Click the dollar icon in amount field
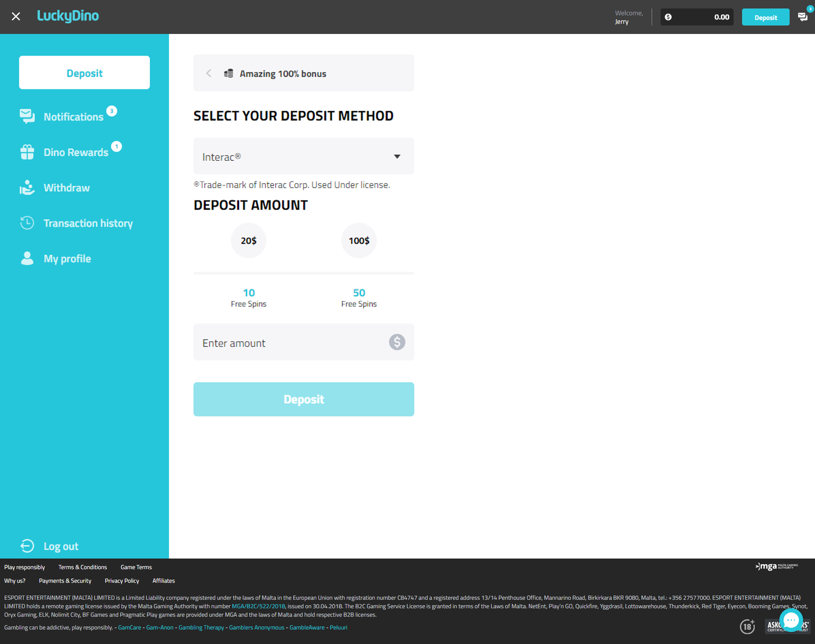Image resolution: width=815 pixels, height=644 pixels. pos(397,342)
